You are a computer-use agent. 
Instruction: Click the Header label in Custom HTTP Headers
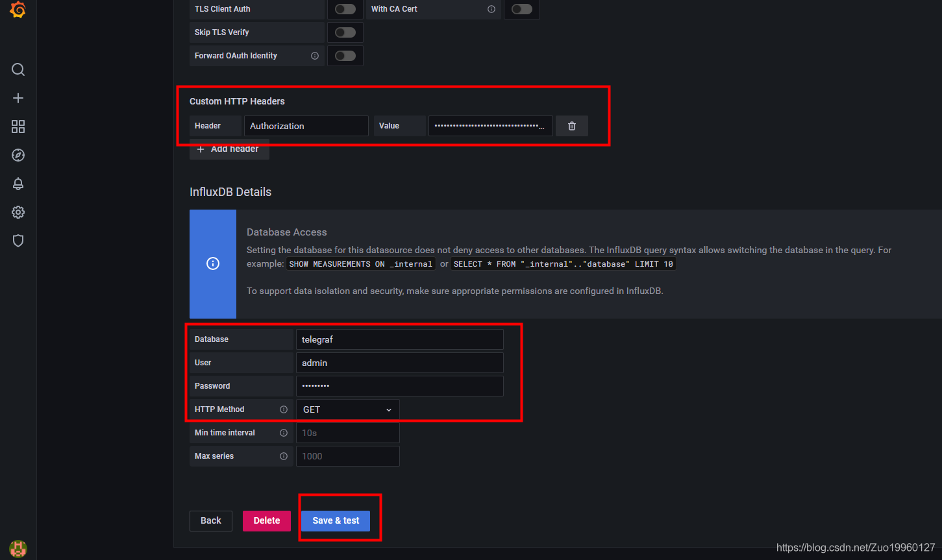point(208,126)
